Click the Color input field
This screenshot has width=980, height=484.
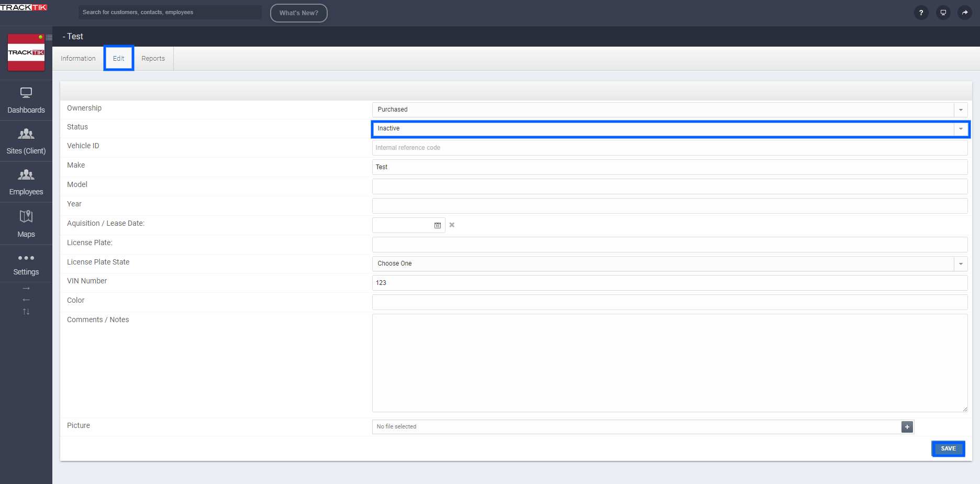point(670,302)
